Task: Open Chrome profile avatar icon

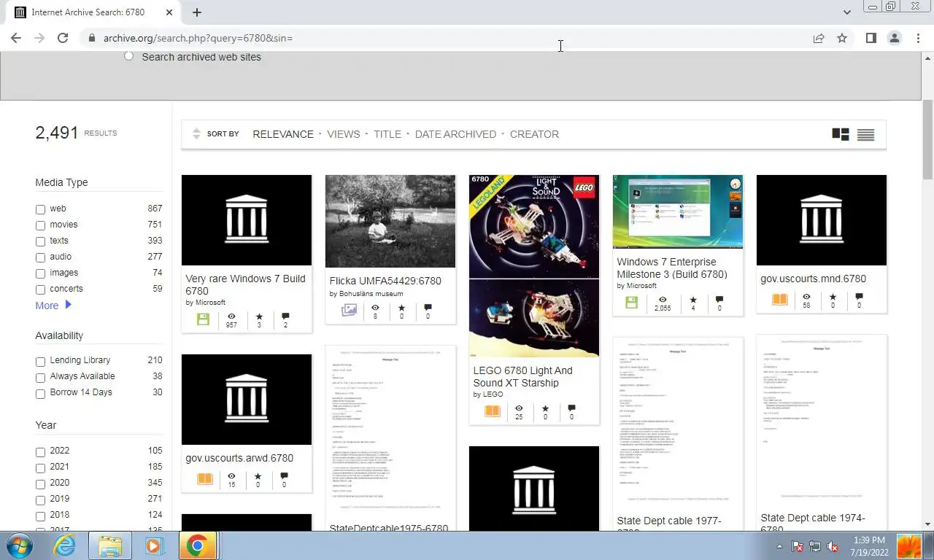Action: [894, 38]
